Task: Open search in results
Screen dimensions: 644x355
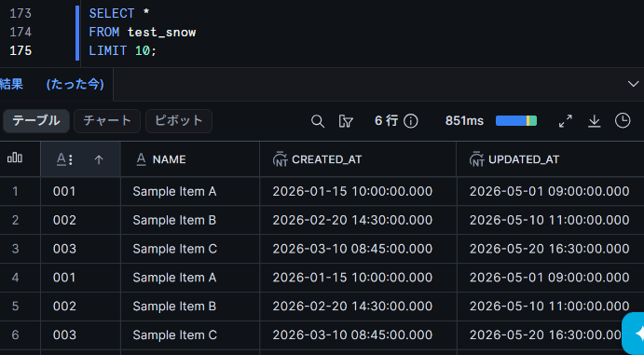Action: click(318, 121)
